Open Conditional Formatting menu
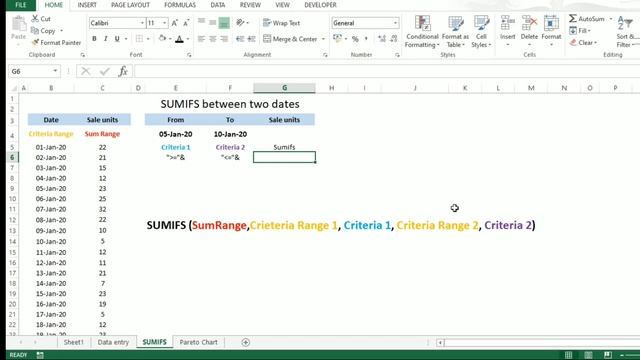Image resolution: width=640 pixels, height=360 pixels. point(422,31)
